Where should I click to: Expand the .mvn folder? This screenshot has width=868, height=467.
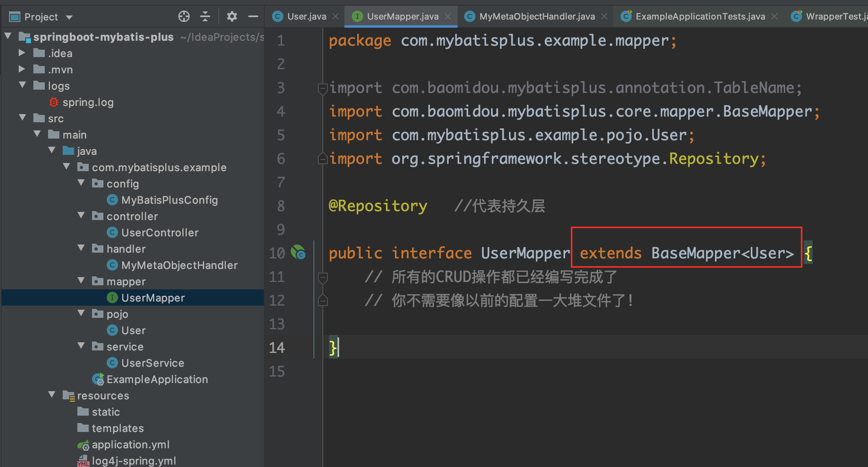pyautogui.click(x=22, y=69)
